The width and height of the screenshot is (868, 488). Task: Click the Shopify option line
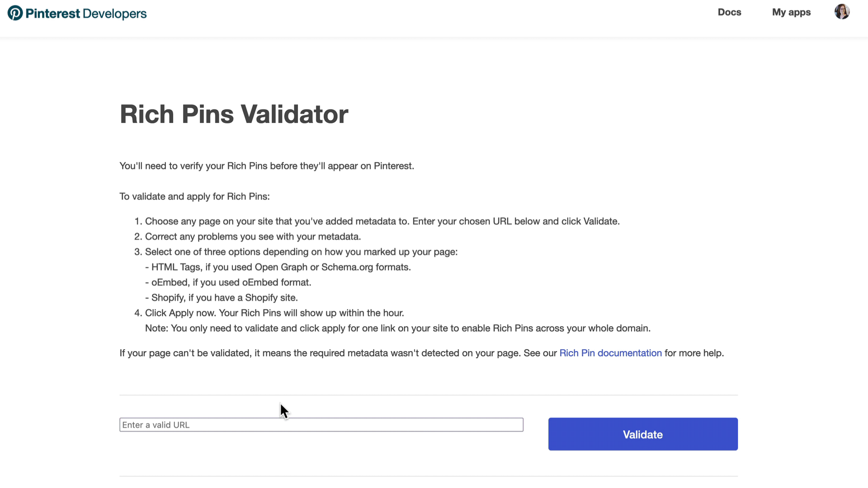[x=221, y=298]
